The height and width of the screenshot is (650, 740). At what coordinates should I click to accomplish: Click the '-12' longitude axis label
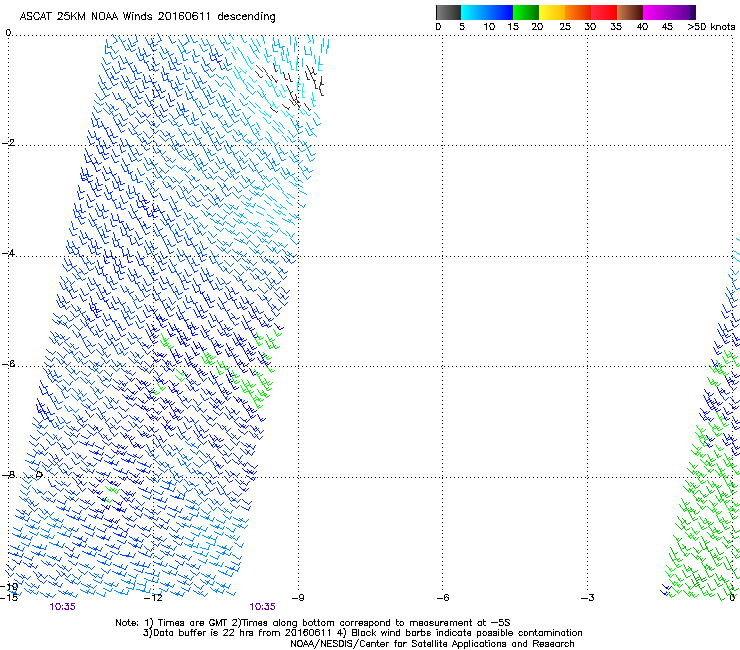[153, 598]
